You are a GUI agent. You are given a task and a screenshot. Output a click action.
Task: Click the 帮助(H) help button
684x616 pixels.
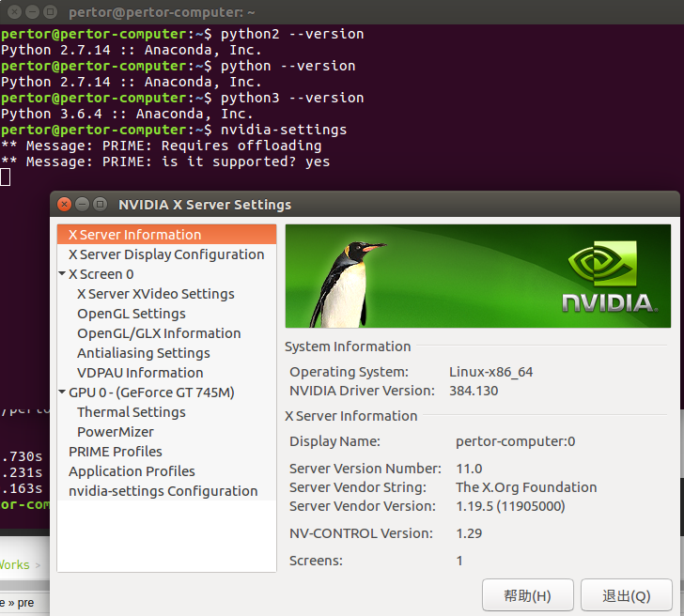tap(527, 596)
